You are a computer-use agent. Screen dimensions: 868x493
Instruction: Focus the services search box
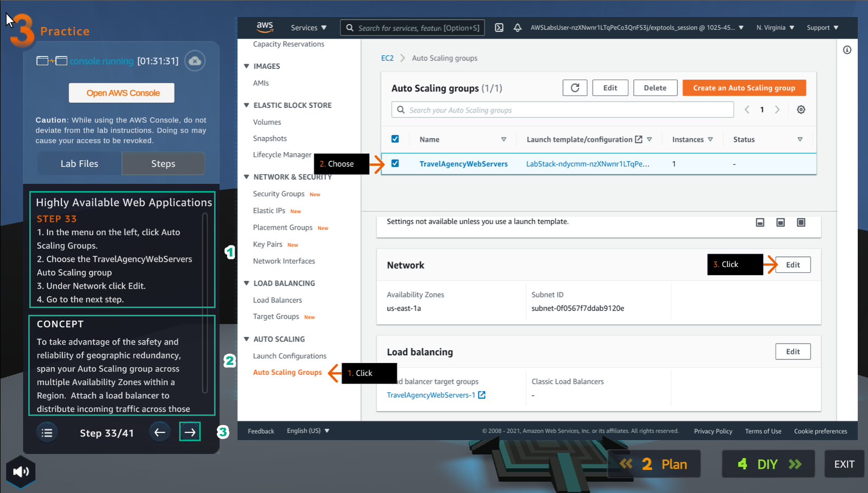412,28
